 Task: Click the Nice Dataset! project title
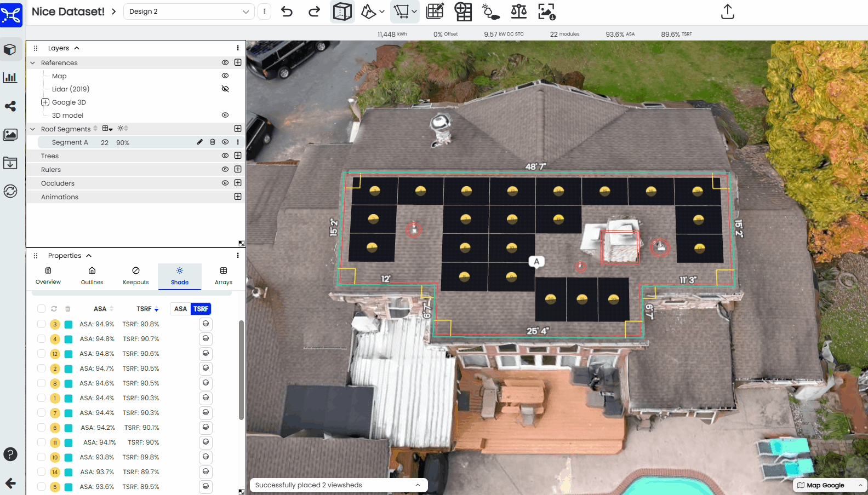click(x=68, y=11)
